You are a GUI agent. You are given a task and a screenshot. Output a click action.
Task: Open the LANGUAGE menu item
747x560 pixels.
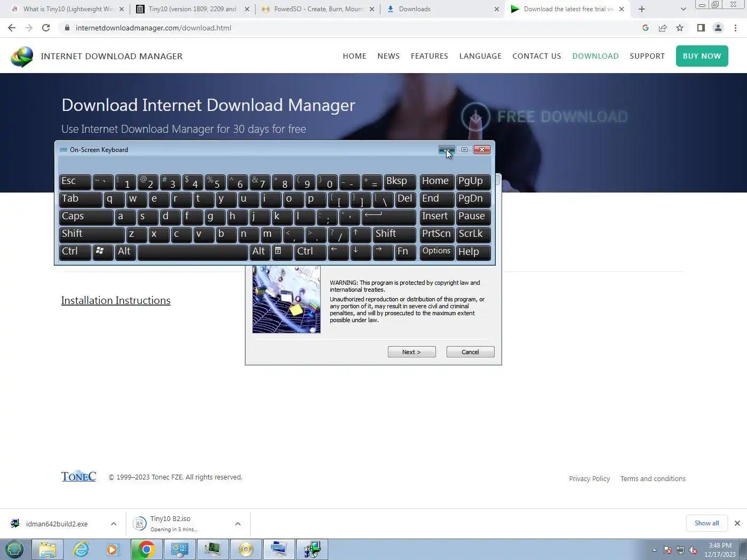coord(480,56)
